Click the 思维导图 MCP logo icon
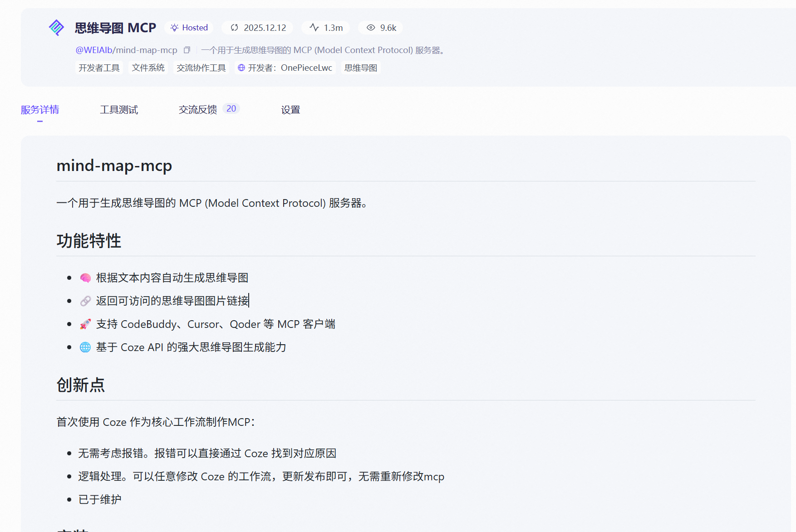Viewport: 796px width, 532px height. click(x=56, y=28)
